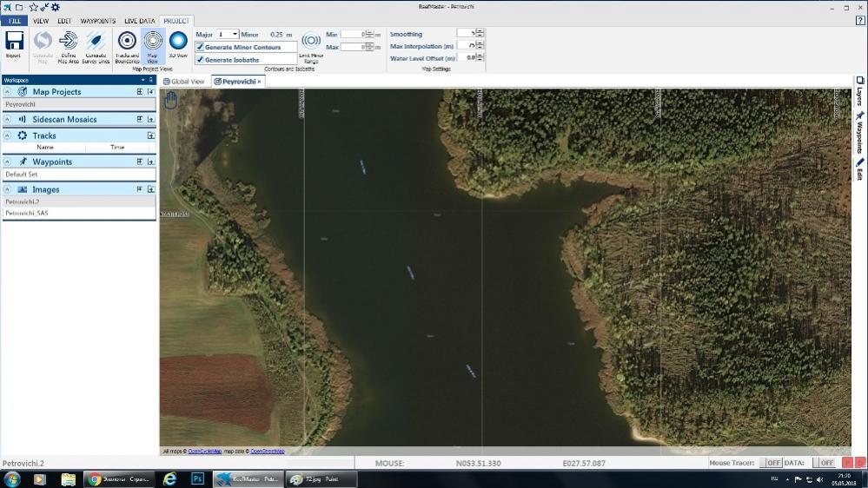The image size is (868, 488).
Task: Open Photoshop from the Windows taskbar
Action: (x=197, y=479)
